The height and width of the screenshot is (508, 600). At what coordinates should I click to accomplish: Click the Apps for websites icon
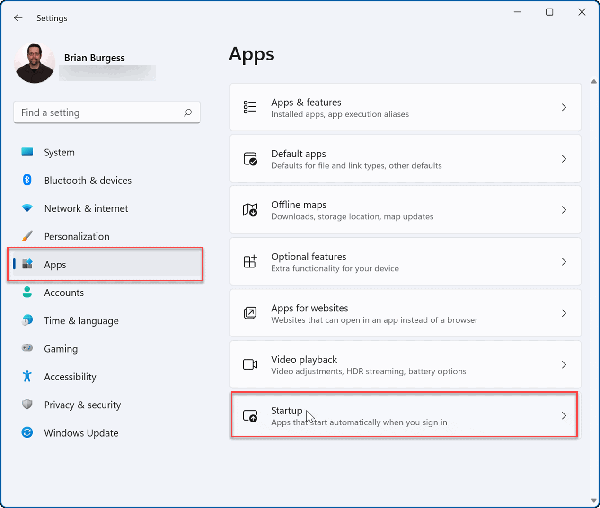(x=250, y=313)
